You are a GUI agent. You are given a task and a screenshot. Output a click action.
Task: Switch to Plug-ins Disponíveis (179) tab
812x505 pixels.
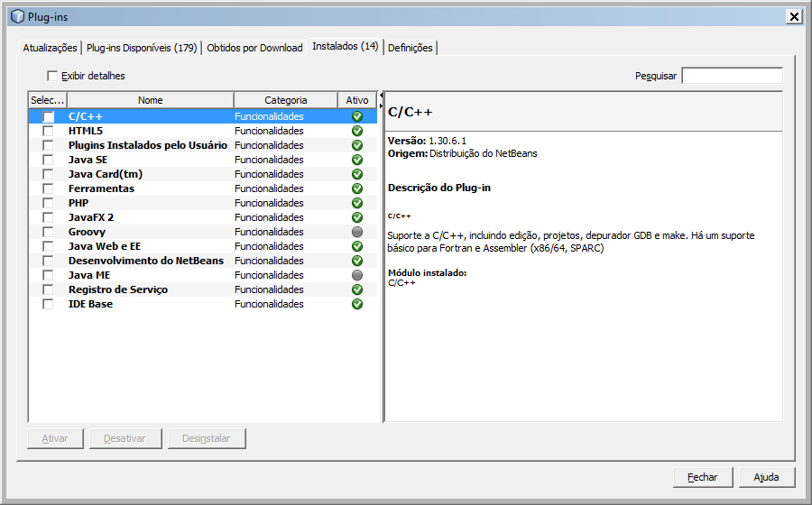pyautogui.click(x=142, y=48)
